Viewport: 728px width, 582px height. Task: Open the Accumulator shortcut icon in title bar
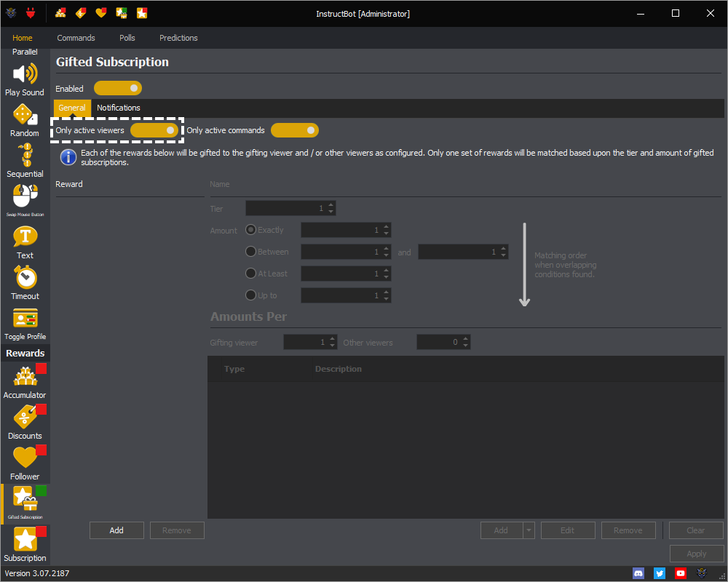pos(60,13)
